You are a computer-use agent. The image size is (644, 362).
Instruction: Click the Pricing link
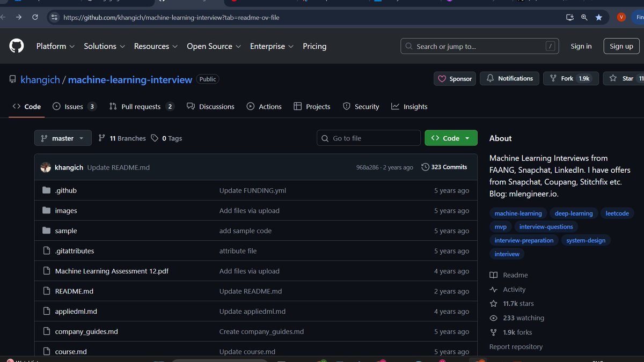coord(314,46)
